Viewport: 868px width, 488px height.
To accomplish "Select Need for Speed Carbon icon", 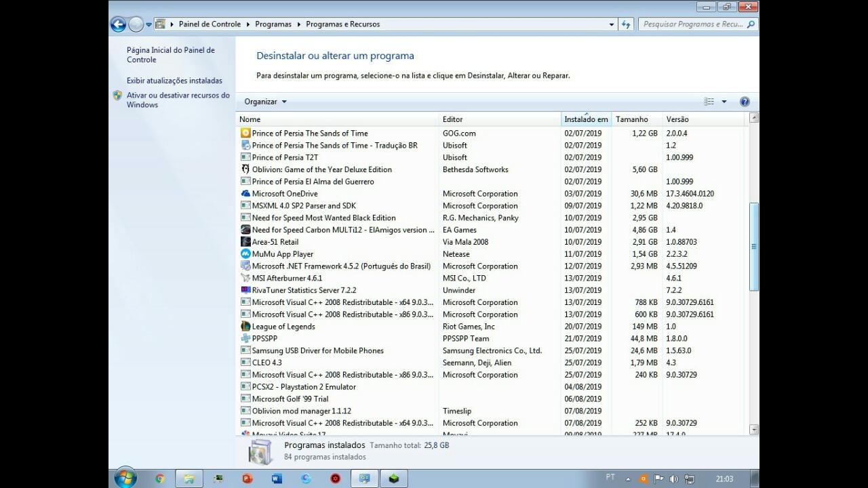I will pyautogui.click(x=245, y=230).
